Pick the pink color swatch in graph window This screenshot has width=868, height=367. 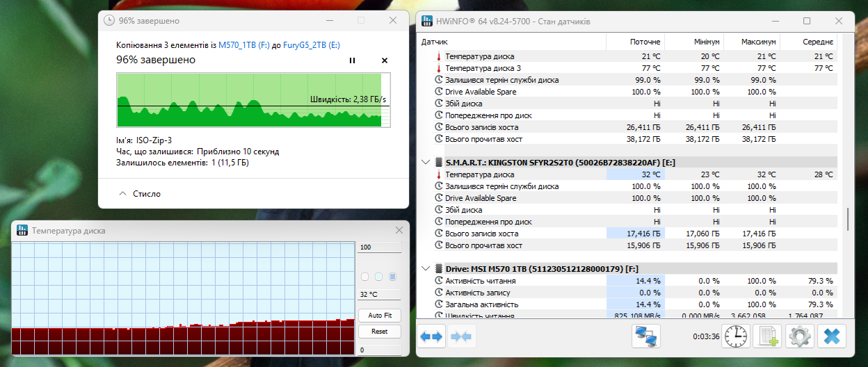(364, 277)
